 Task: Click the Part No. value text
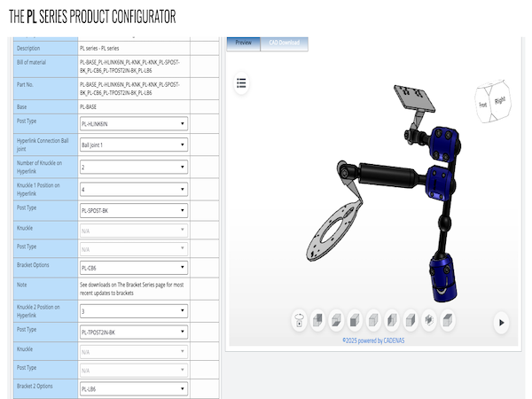pos(130,89)
